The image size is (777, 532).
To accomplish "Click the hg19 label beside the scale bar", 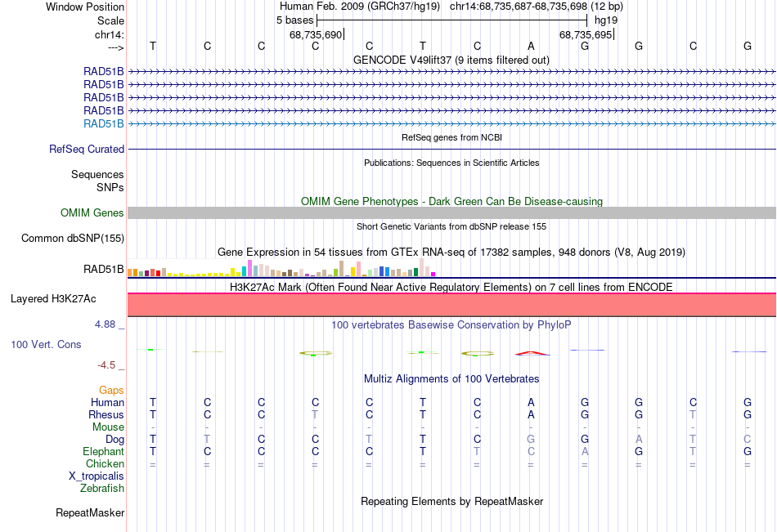I will pos(606,20).
